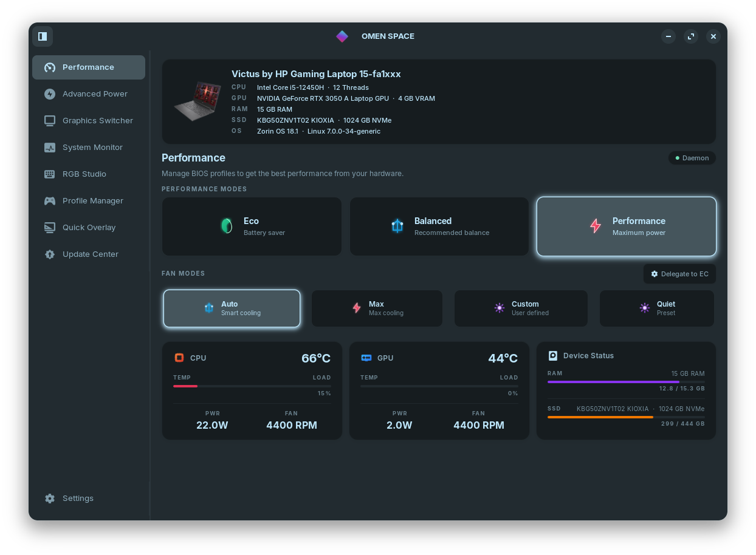Open the System Monitor page
The height and width of the screenshot is (555, 756).
click(x=89, y=148)
